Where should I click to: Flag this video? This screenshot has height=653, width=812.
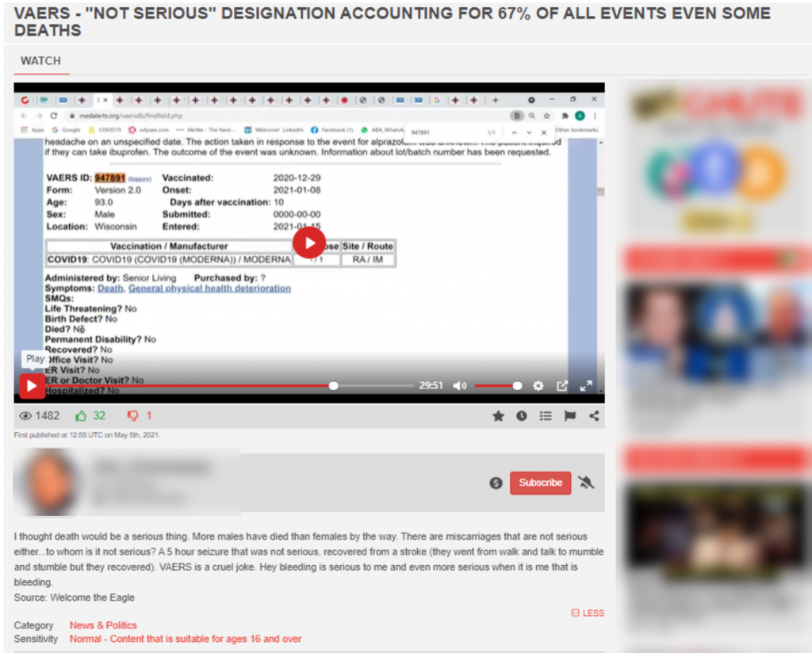tap(569, 416)
